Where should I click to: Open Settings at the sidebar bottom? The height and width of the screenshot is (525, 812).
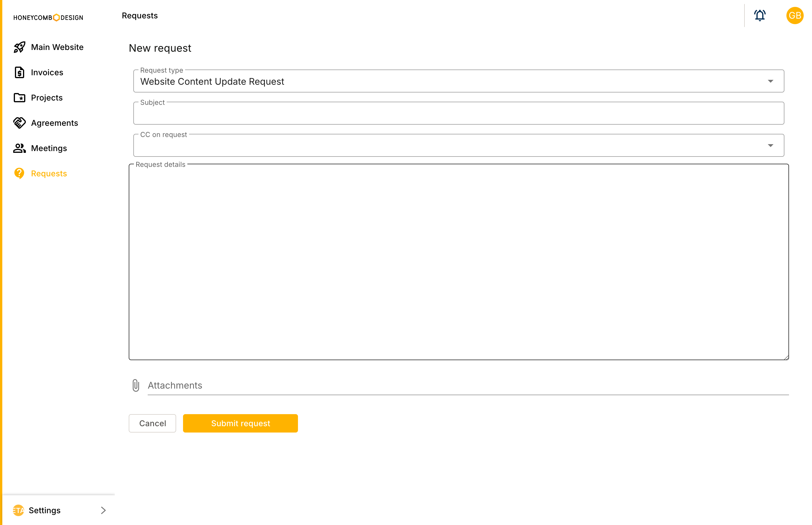(x=59, y=510)
